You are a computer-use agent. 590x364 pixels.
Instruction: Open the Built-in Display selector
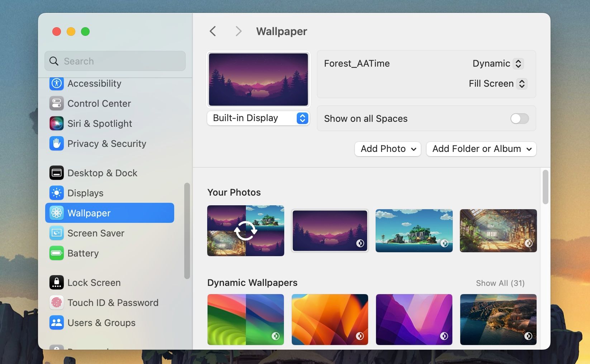(x=258, y=118)
